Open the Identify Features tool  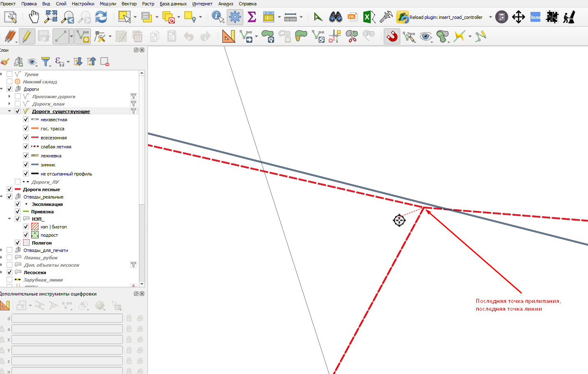(x=218, y=17)
